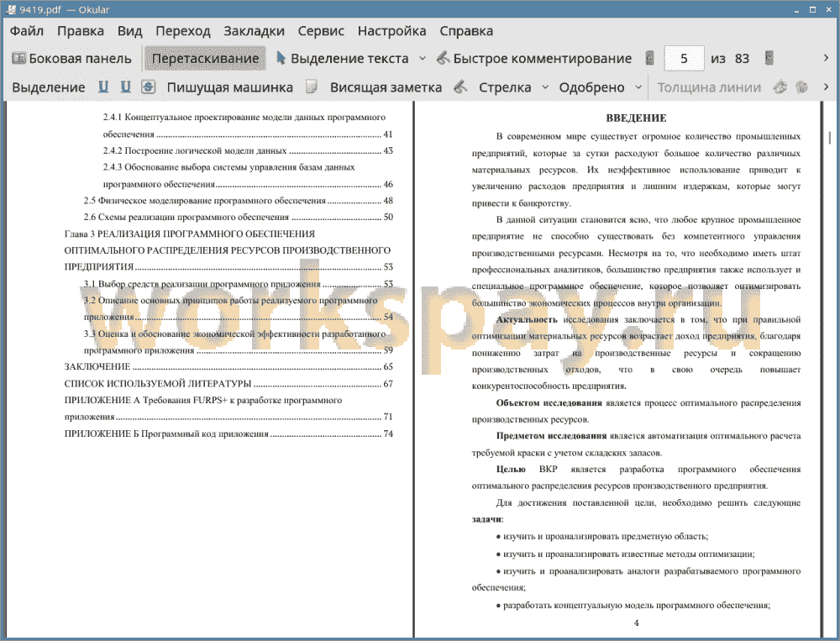840x641 pixels.
Task: Click the Okular app icon in title bar
Action: [10, 9]
